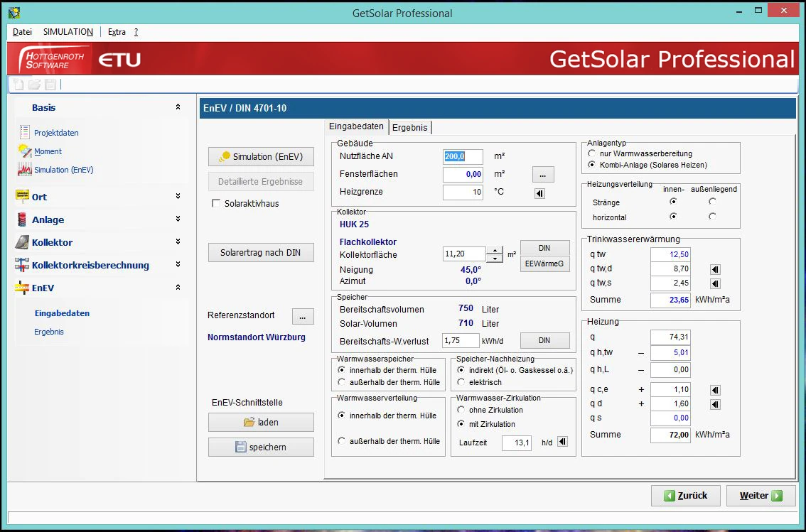806x532 pixels.
Task: Click the Weiter button
Action: 761,496
